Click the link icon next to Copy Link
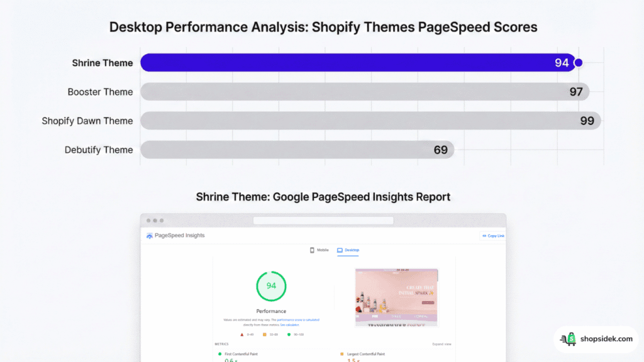 484,236
